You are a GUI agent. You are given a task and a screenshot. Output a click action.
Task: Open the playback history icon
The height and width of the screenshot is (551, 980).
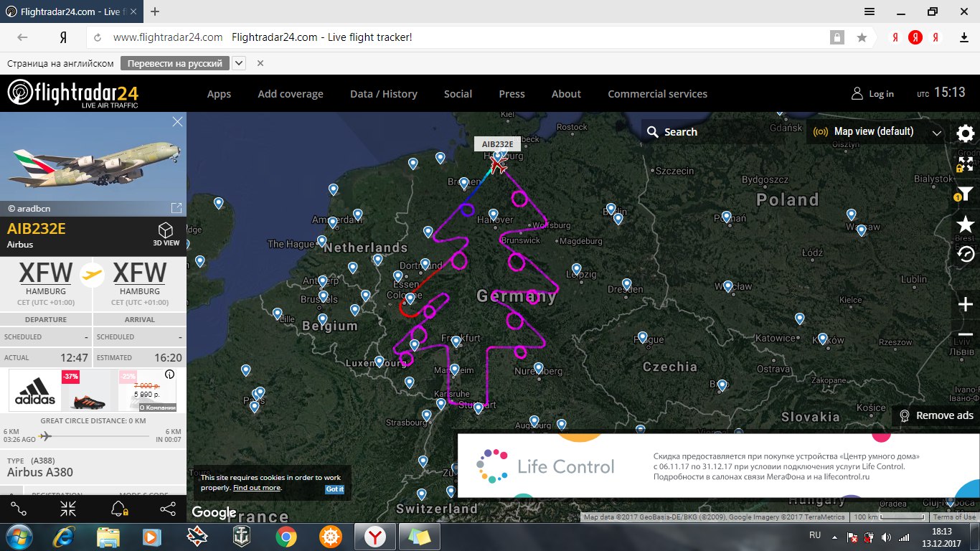(x=966, y=254)
